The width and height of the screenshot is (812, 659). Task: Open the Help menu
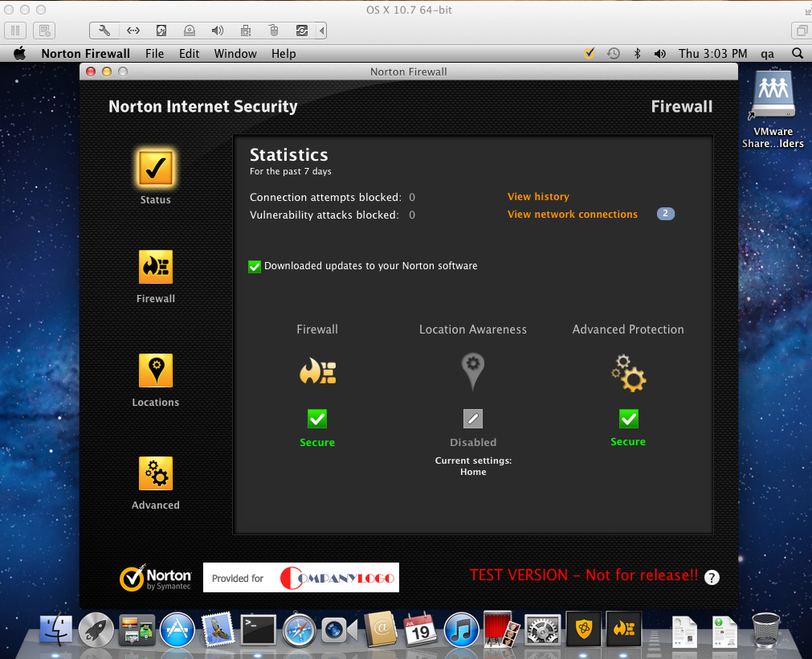(x=284, y=54)
